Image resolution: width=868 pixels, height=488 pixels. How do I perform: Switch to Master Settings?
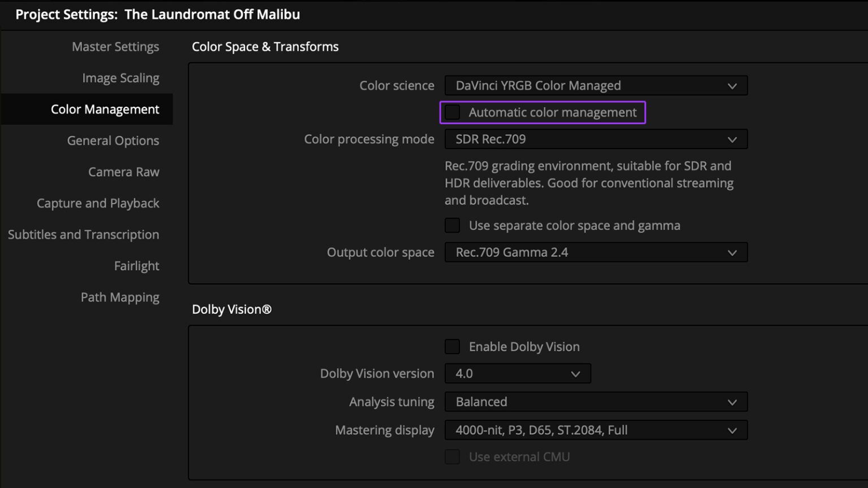pyautogui.click(x=115, y=46)
